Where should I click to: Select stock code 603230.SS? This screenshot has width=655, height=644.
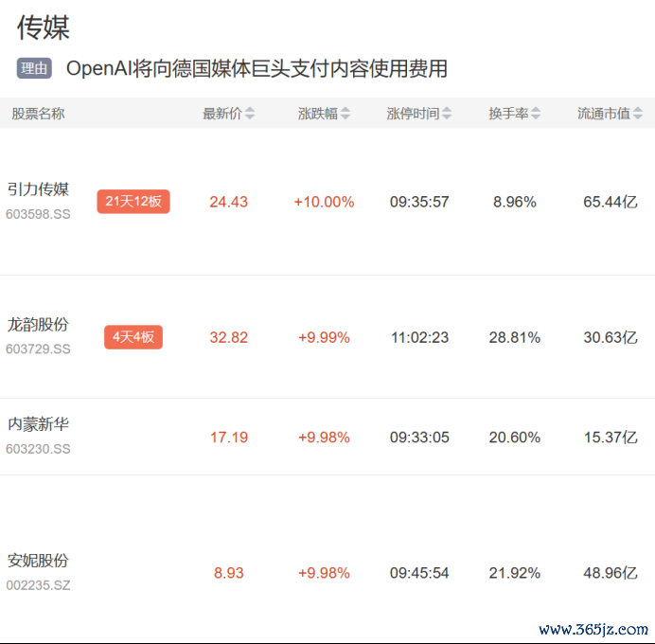(x=38, y=449)
